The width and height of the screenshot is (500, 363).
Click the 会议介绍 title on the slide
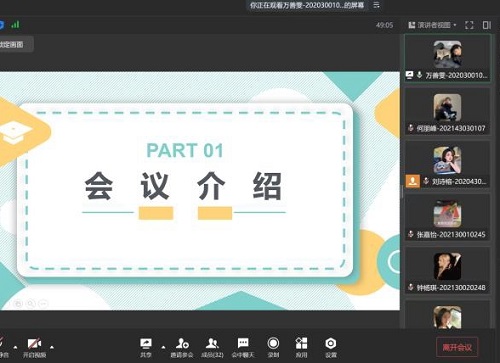183,186
